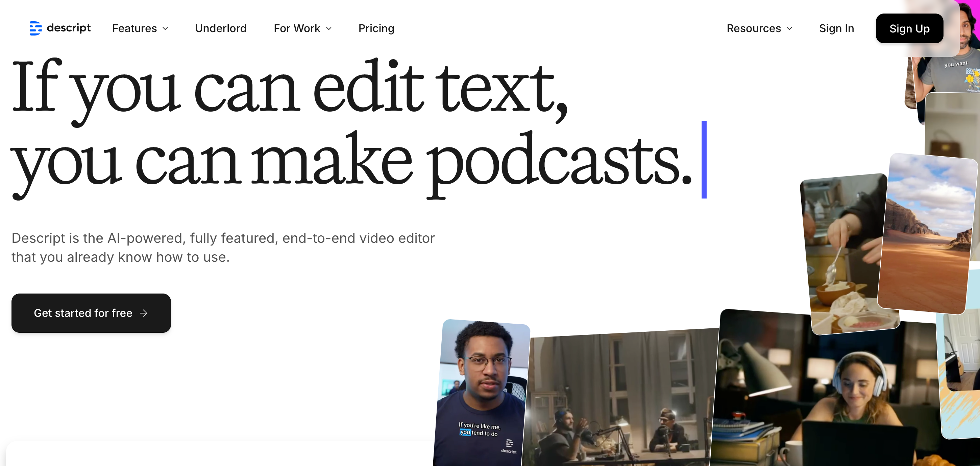Screen dimensions: 980x466
Task: Click Get started for free button
Action: click(91, 313)
